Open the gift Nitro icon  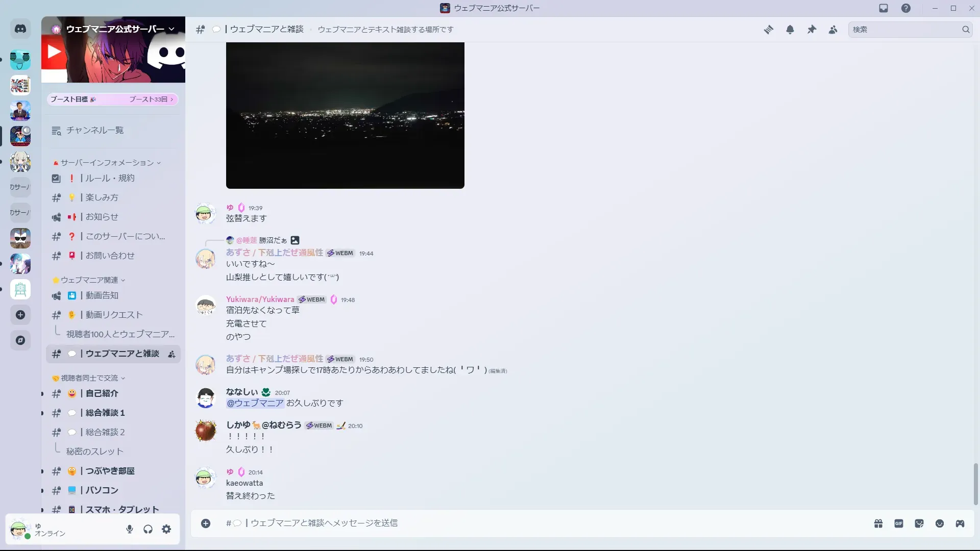click(878, 523)
